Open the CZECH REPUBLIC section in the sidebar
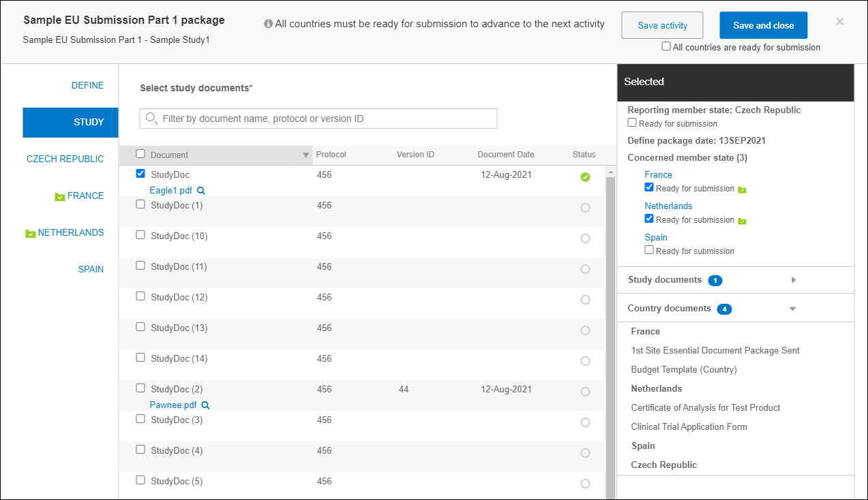Screen dimensions: 868x500 (65, 159)
